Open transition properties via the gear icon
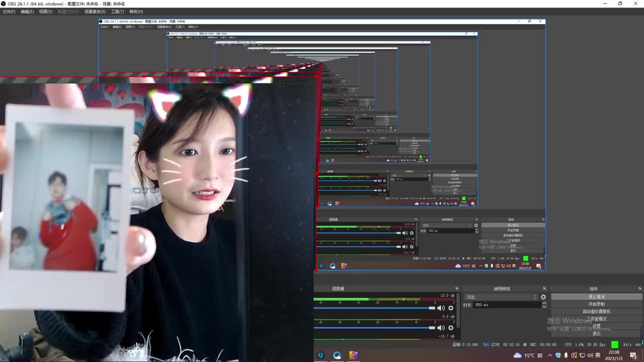The image size is (644, 362). [543, 297]
